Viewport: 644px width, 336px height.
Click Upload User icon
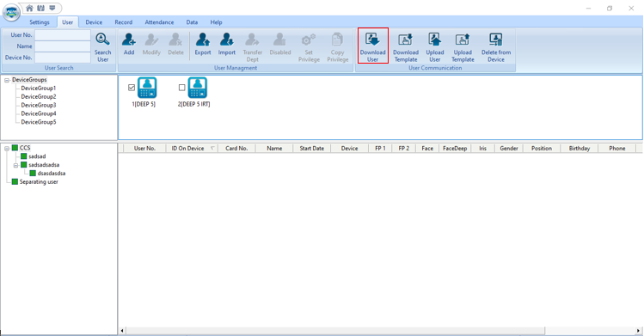[x=434, y=40]
